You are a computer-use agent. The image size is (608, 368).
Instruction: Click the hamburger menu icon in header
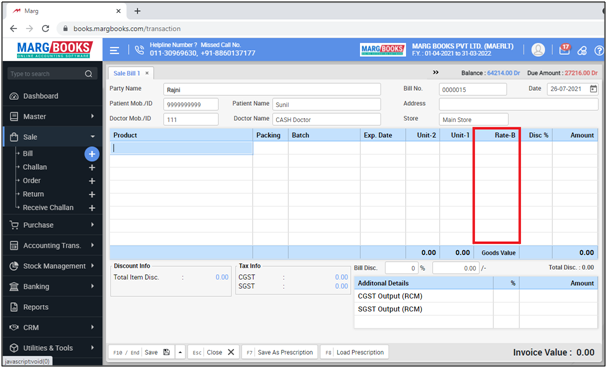[x=114, y=50]
